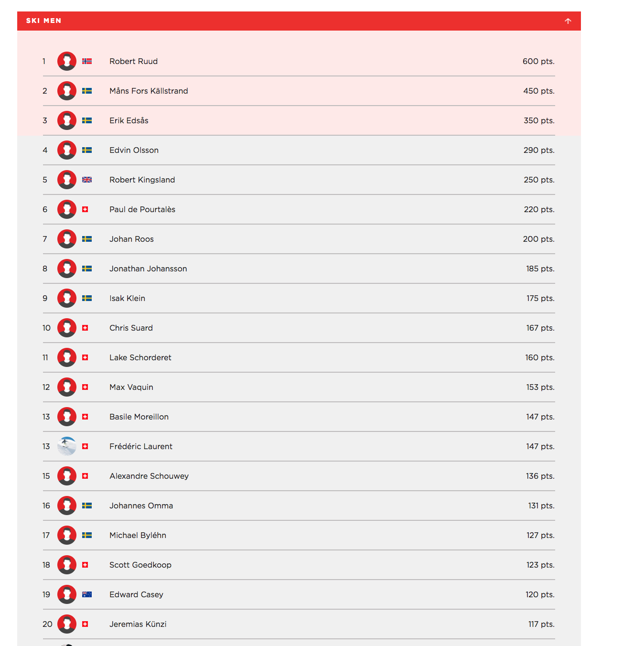The width and height of the screenshot is (644, 646).
Task: Click Alexandre Schouwey's avatar icon
Action: pyautogui.click(x=67, y=476)
